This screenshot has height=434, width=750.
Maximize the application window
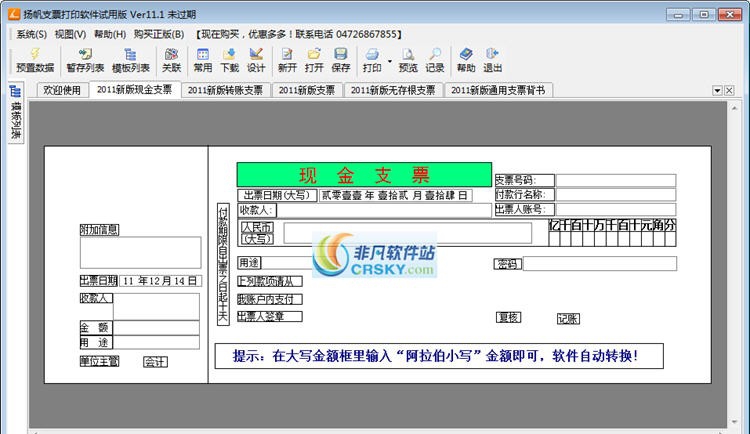(x=704, y=14)
